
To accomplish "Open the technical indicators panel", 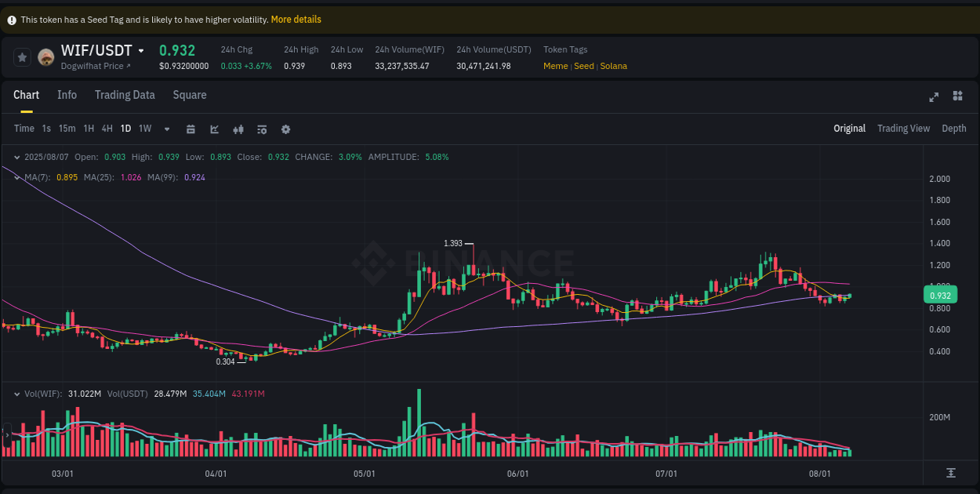I will point(262,129).
